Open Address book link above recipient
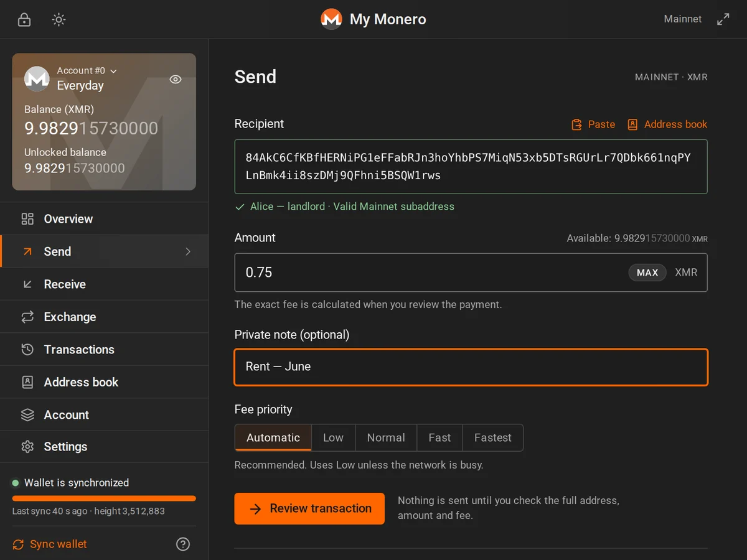Viewport: 747px width, 560px height. 667,124
